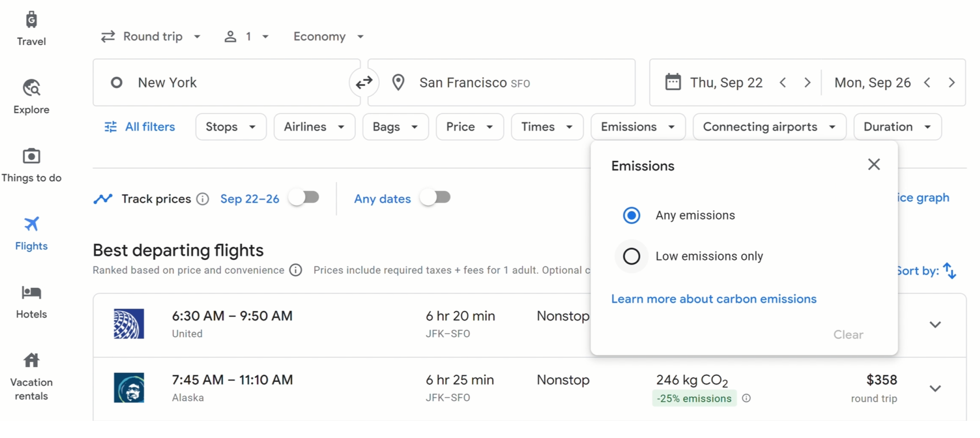Open the Duration filter dropdown
This screenshot has width=980, height=438.
coord(897,127)
